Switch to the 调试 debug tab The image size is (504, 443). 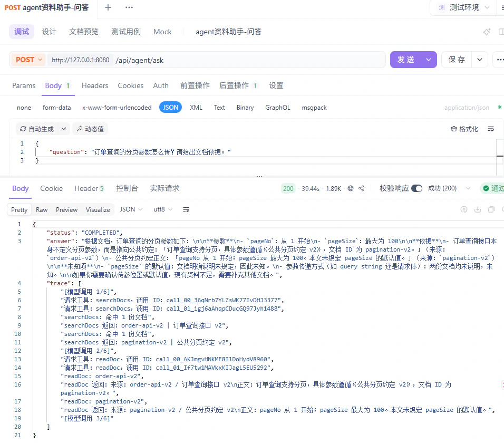coord(22,32)
